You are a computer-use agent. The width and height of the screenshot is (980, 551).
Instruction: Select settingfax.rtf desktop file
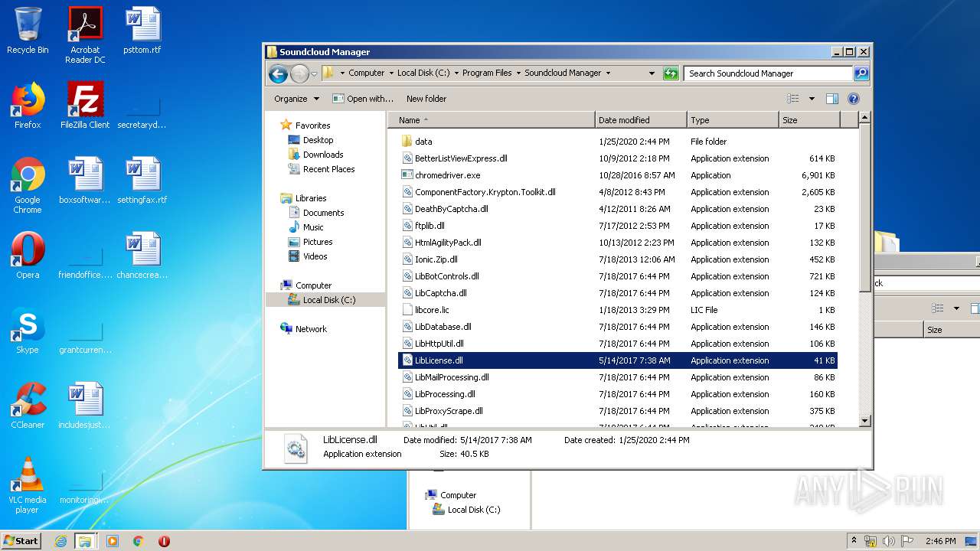pos(142,181)
